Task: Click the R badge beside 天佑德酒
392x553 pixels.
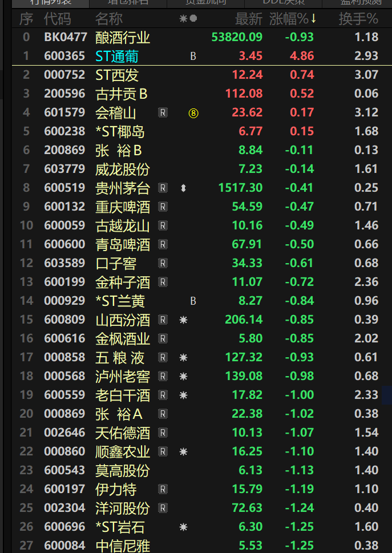Action: click(x=163, y=433)
